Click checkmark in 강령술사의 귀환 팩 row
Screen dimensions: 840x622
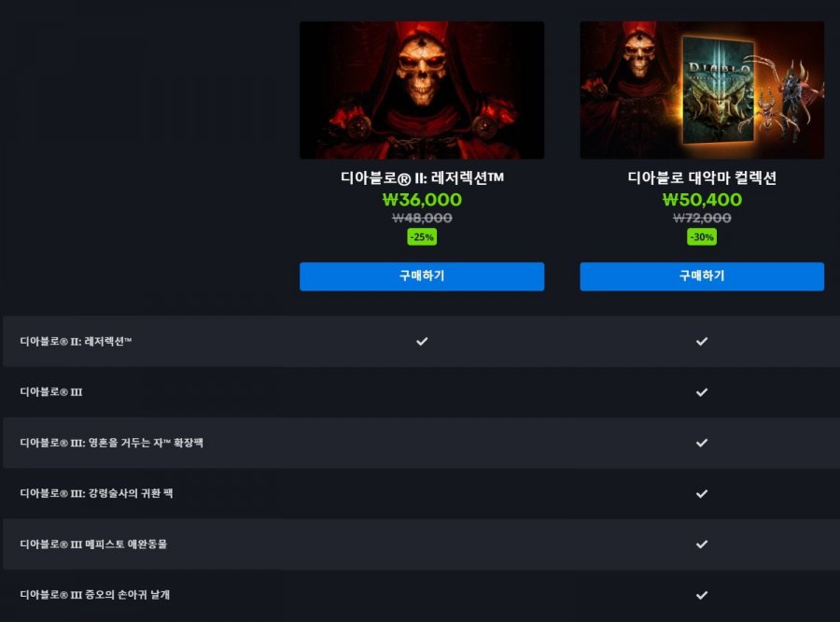coord(702,493)
